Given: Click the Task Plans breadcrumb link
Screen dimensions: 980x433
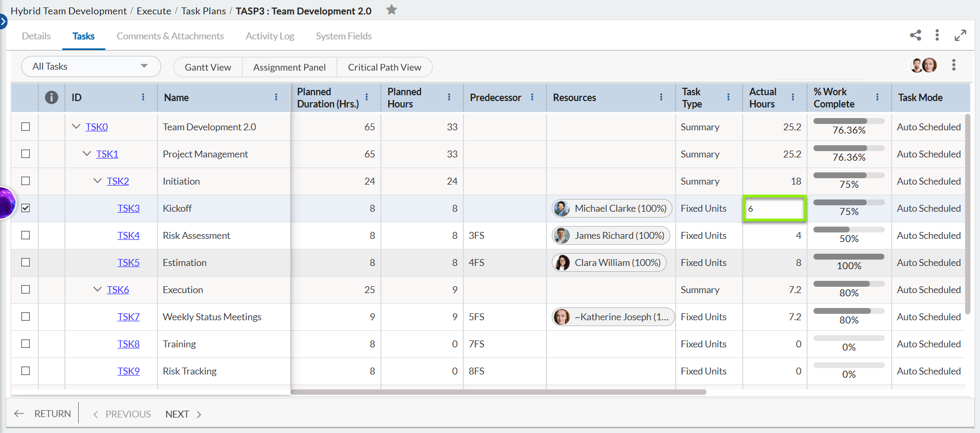Looking at the screenshot, I should click(x=203, y=11).
